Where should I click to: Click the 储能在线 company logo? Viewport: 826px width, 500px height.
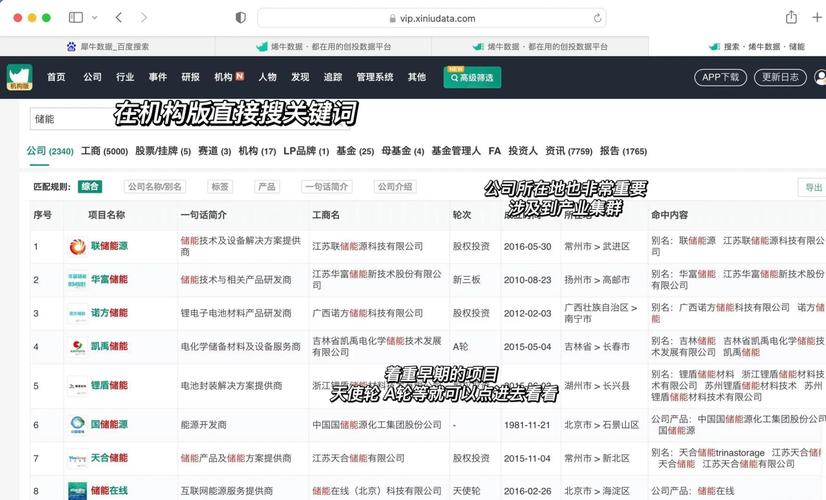77,491
